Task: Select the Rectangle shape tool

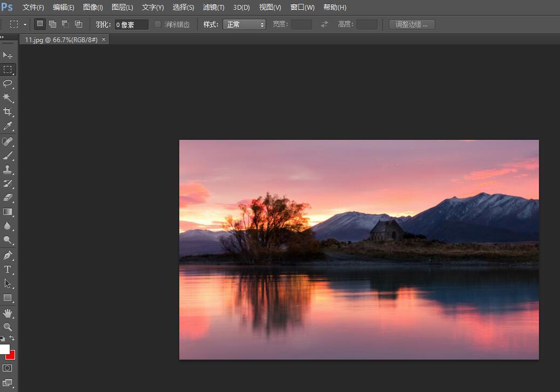Action: click(8, 298)
